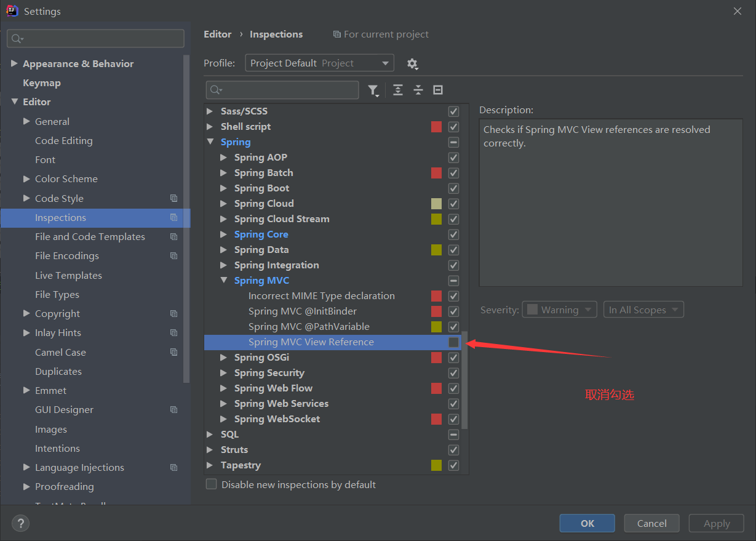756x541 pixels.
Task: Collapse the Spring MVC group
Action: 224,281
